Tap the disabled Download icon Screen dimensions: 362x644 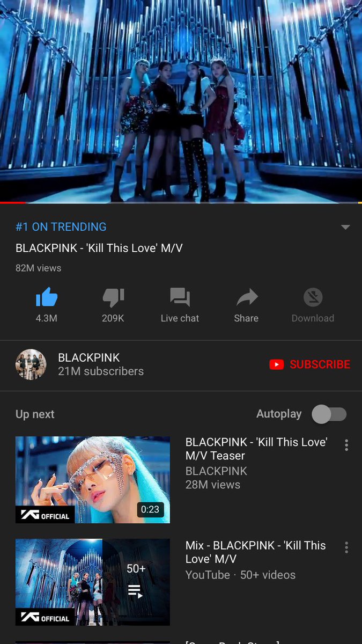(313, 297)
